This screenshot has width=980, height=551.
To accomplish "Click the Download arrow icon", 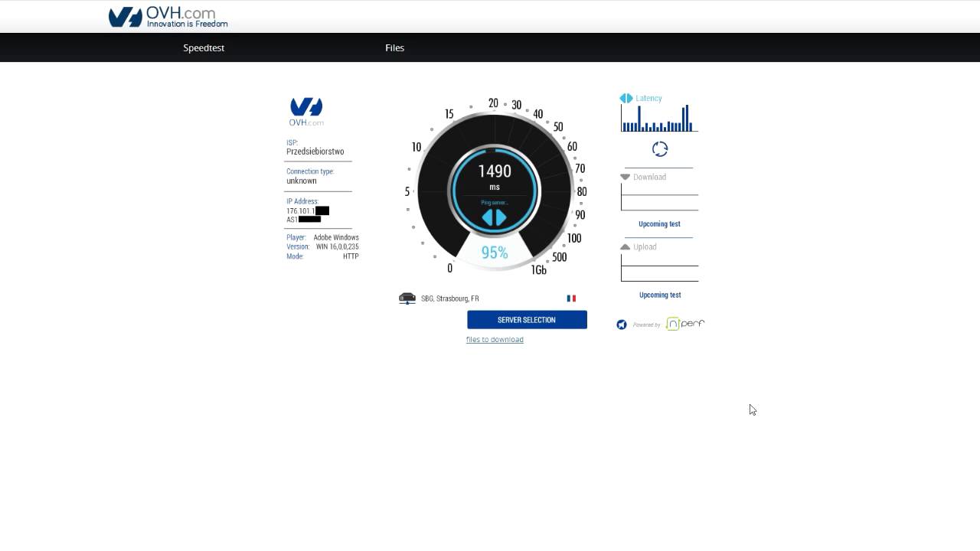I will (626, 177).
